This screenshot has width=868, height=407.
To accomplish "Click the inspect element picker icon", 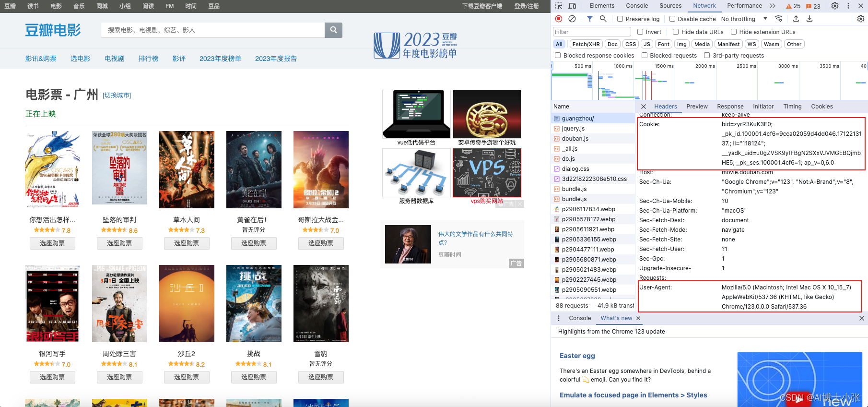I will click(559, 6).
